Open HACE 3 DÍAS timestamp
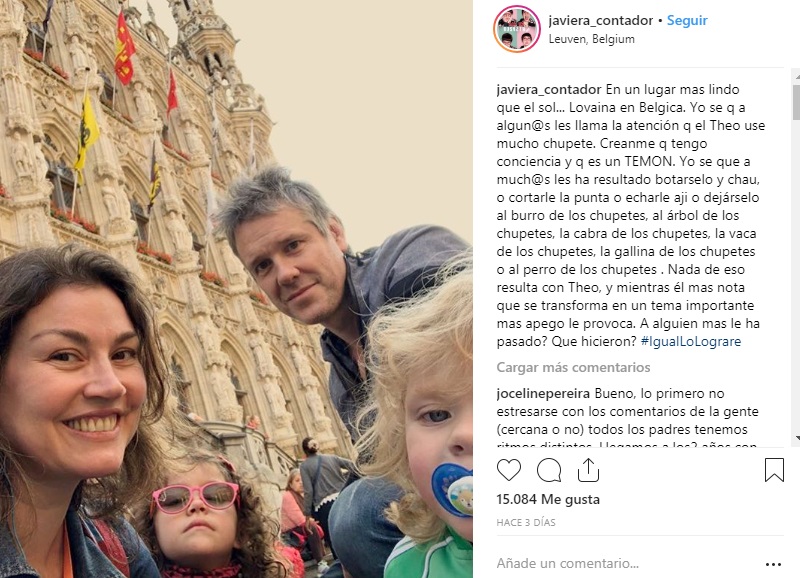800x578 pixels. pos(526,522)
